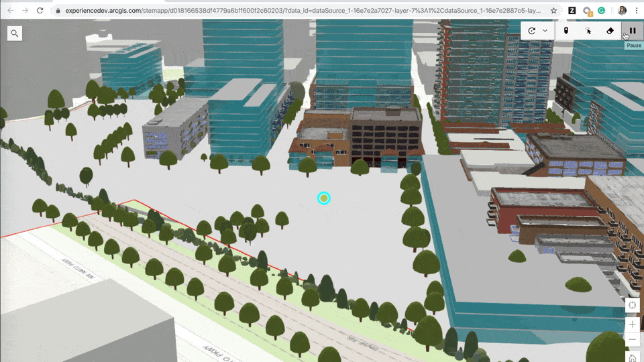
Task: Reload the browser page
Action: click(40, 11)
